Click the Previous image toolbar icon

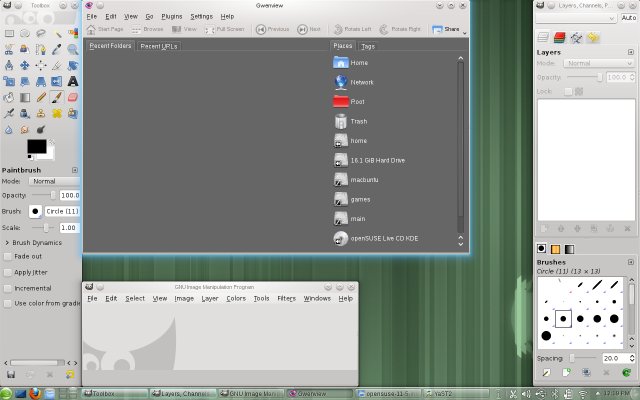[270, 29]
